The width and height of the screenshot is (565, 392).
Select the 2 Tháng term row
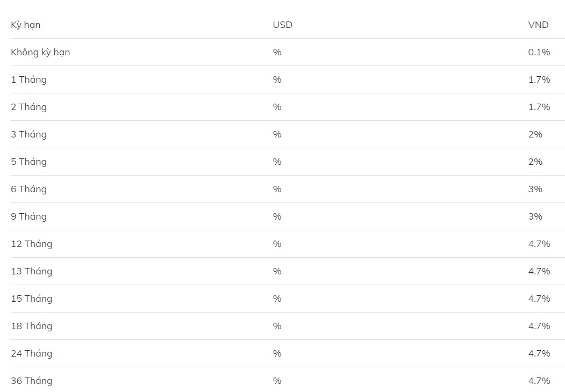point(288,107)
